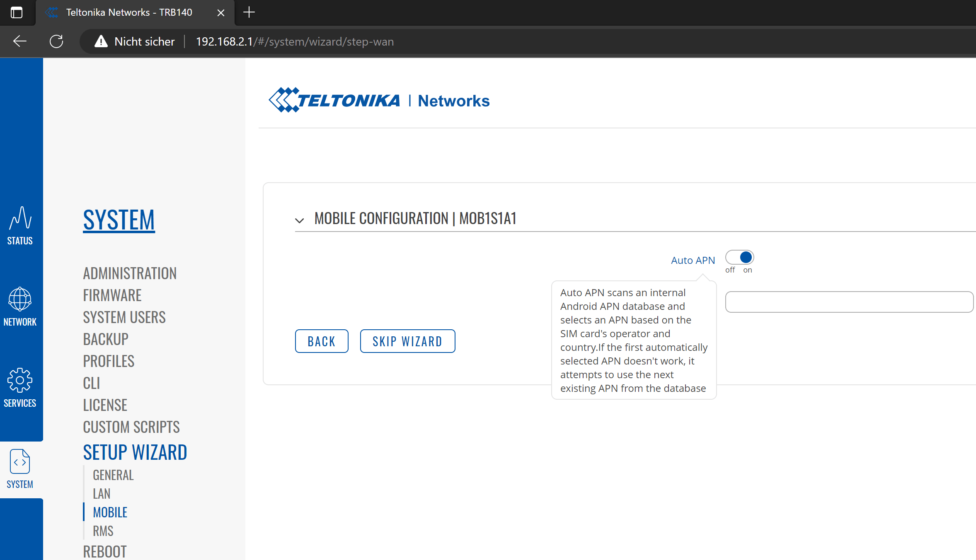The image size is (976, 560).
Task: Click the SYSTEM heading link
Action: click(119, 220)
